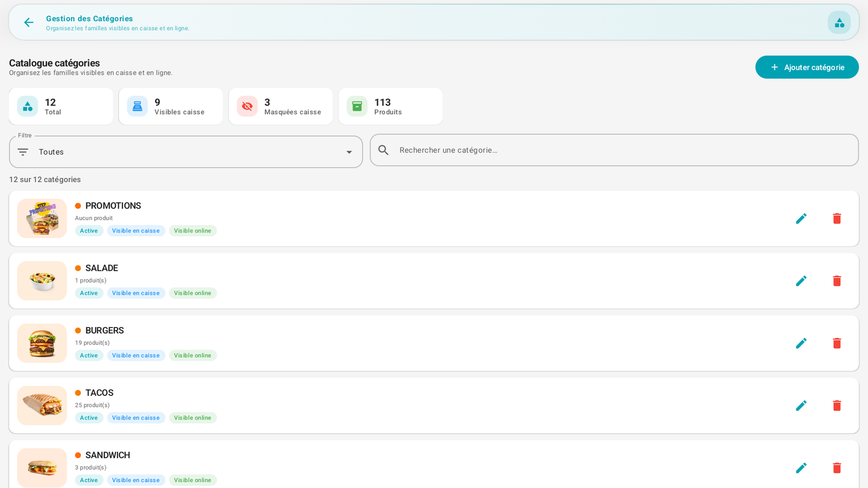Screen dimensions: 868x488
Task: Delete the PROMOTIONS category
Action: pyautogui.click(x=837, y=219)
